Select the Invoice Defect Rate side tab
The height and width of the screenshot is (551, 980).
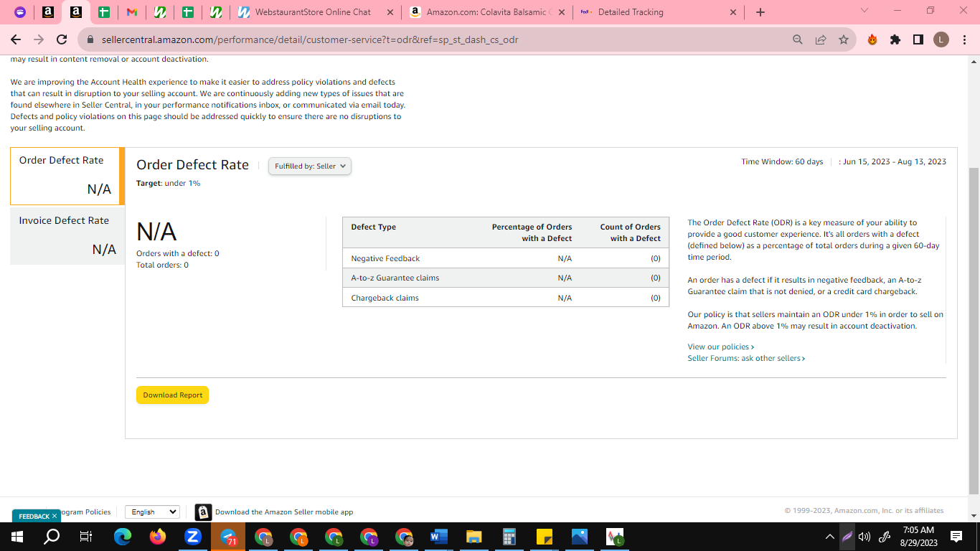point(67,235)
